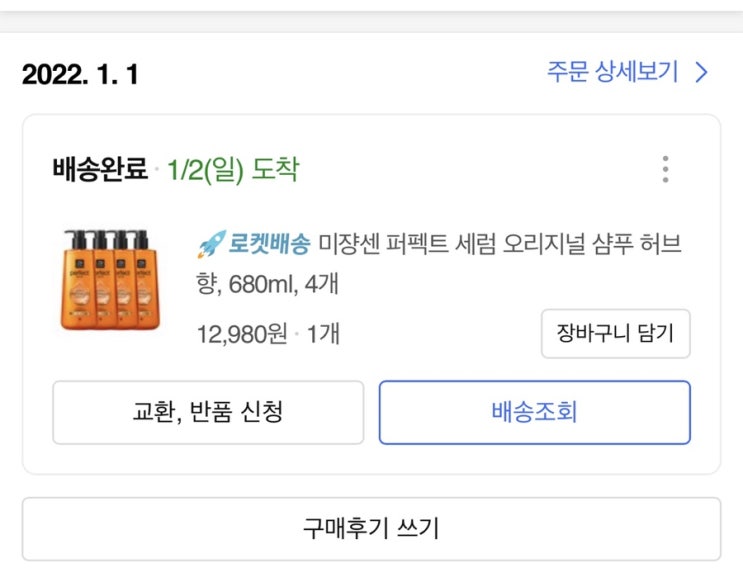Track delivery with 배송조회 button

point(534,412)
